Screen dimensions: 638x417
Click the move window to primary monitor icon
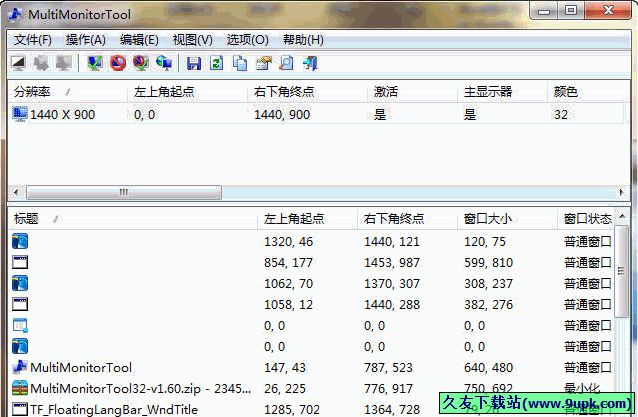63,63
